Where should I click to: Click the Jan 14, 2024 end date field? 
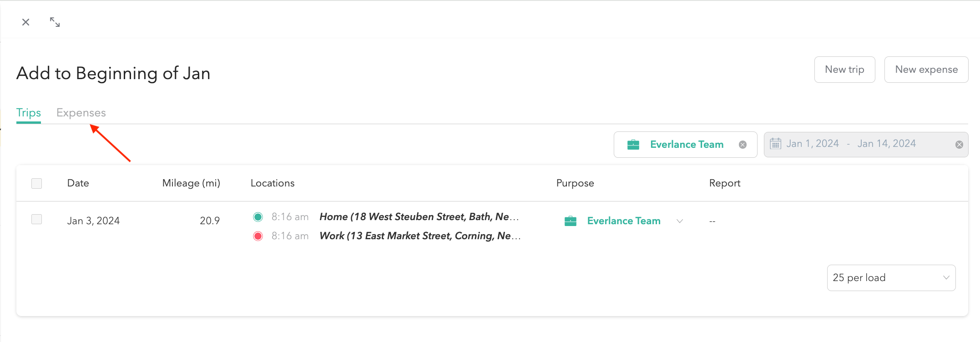pos(886,144)
